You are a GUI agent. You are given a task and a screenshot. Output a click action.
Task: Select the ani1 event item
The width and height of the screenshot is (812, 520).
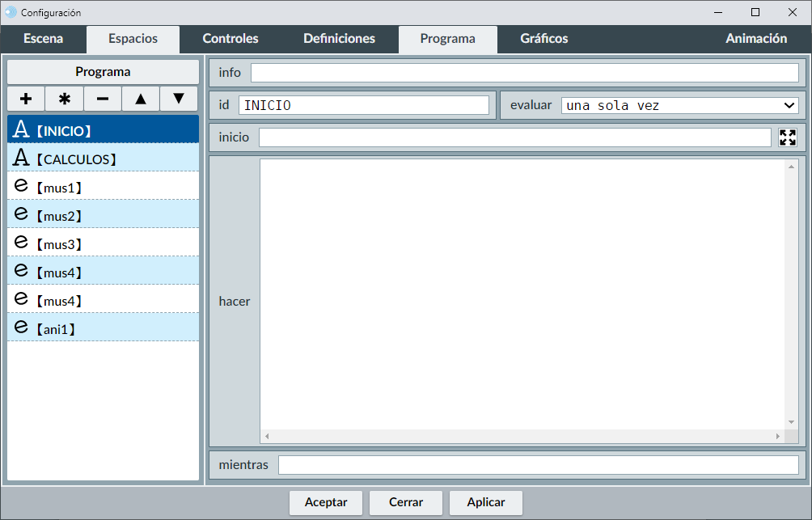[103, 329]
